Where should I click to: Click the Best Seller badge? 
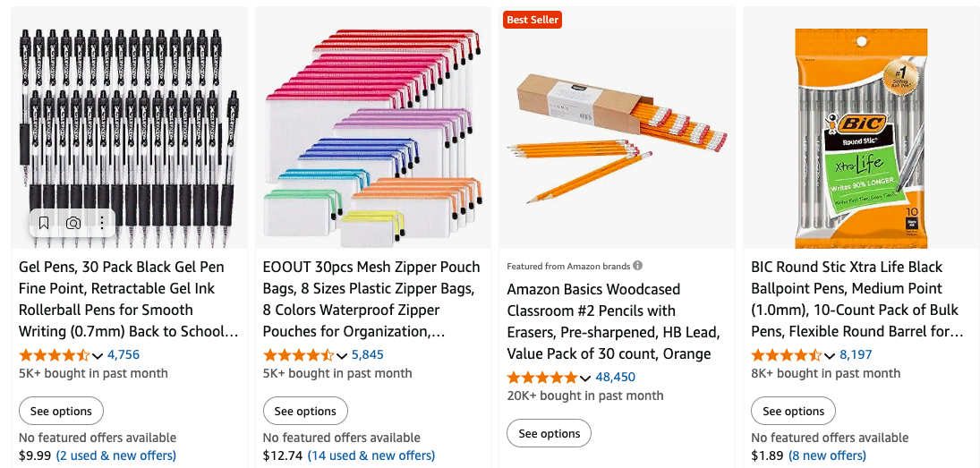click(533, 20)
